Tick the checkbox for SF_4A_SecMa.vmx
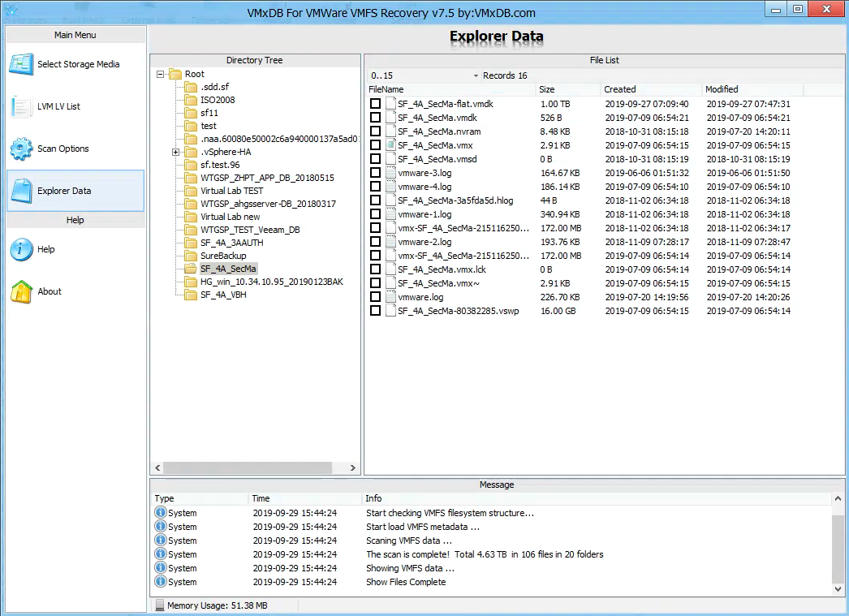 375,145
